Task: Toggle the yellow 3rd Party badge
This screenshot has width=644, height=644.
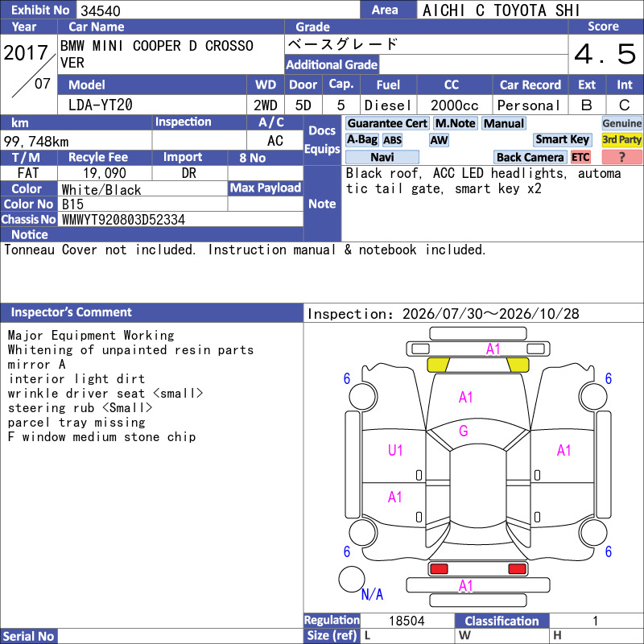Action: click(x=621, y=139)
